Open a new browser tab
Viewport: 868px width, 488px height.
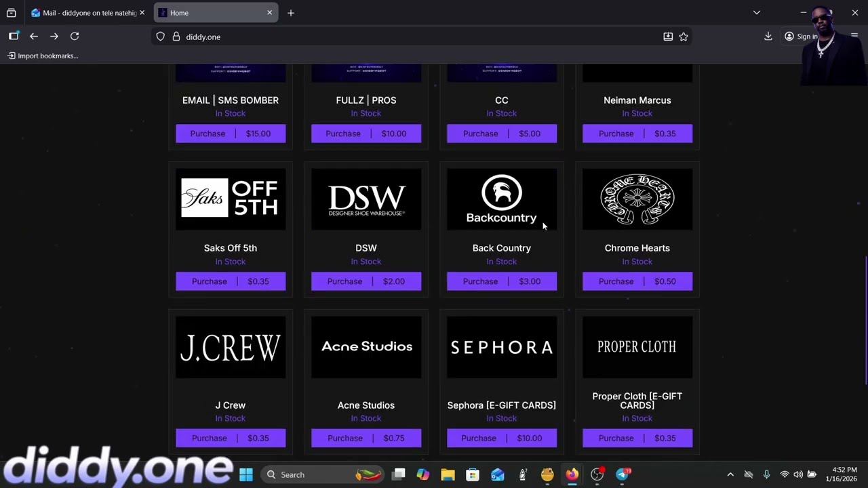click(x=291, y=13)
